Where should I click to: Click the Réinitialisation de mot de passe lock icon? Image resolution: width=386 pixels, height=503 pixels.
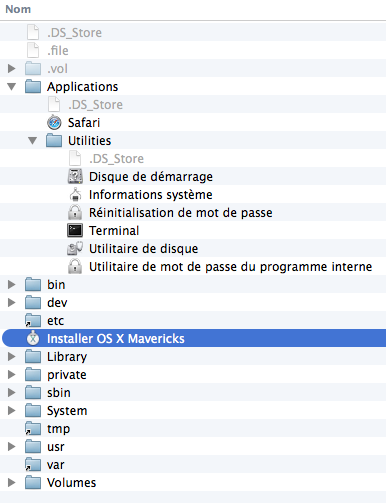[75, 213]
